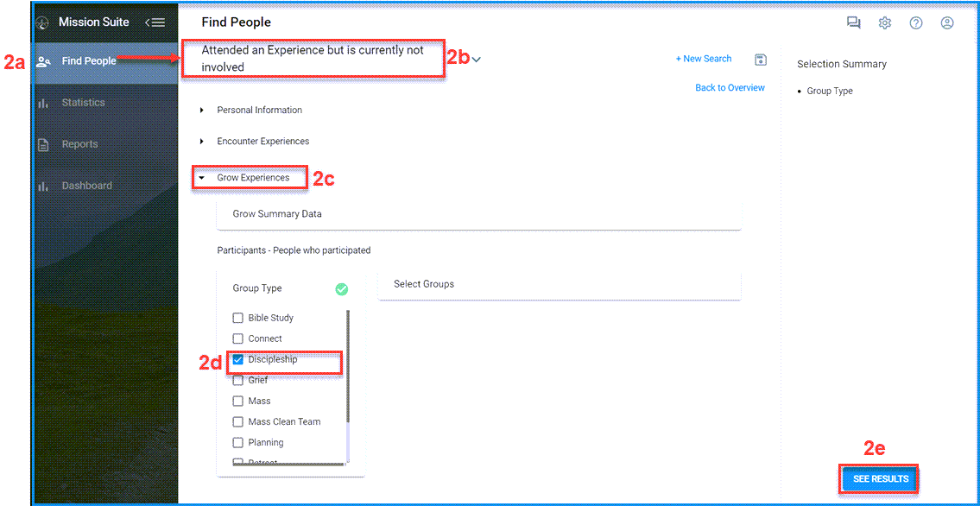Click the Find People page title

pos(237,22)
